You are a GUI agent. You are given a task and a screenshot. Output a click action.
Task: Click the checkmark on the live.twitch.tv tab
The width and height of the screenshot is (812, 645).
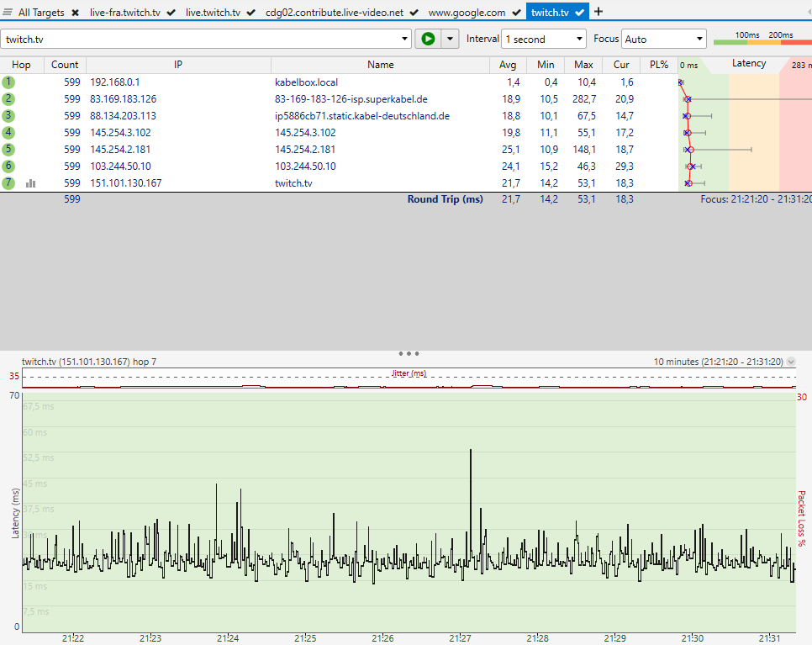pyautogui.click(x=251, y=13)
